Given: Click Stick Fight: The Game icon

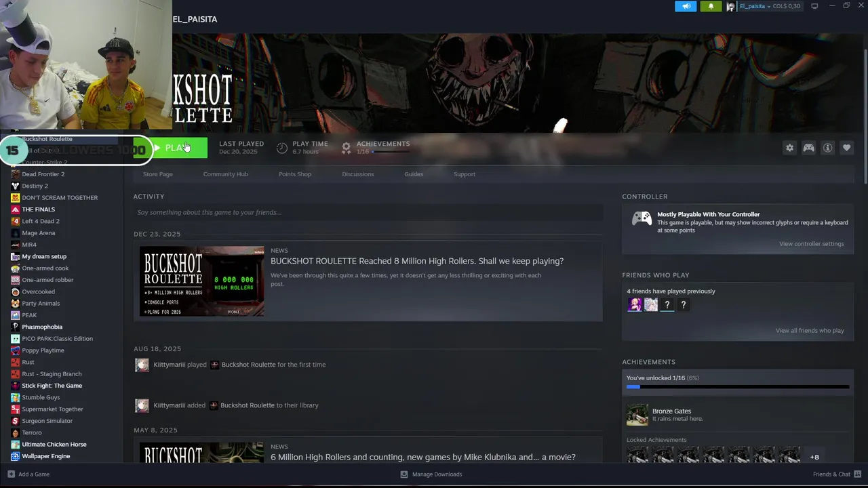Looking at the screenshot, I should coord(15,386).
